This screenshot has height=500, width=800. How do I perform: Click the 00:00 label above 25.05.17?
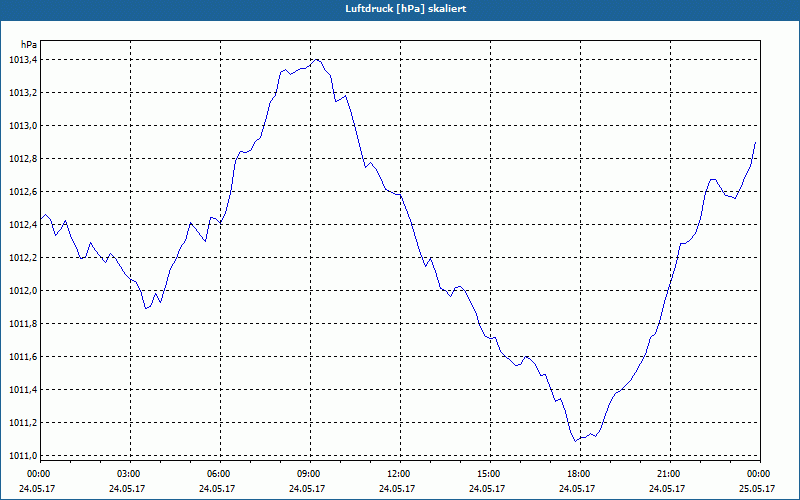click(760, 474)
